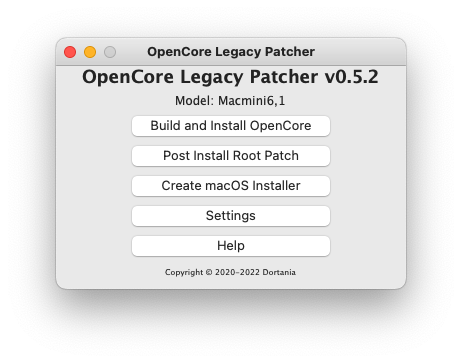Select Create macOS Installer
The width and height of the screenshot is (462, 363).
tap(231, 186)
